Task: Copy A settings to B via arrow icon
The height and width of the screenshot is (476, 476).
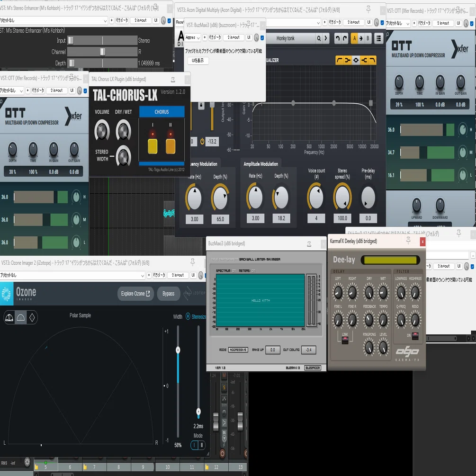Action: [361, 38]
